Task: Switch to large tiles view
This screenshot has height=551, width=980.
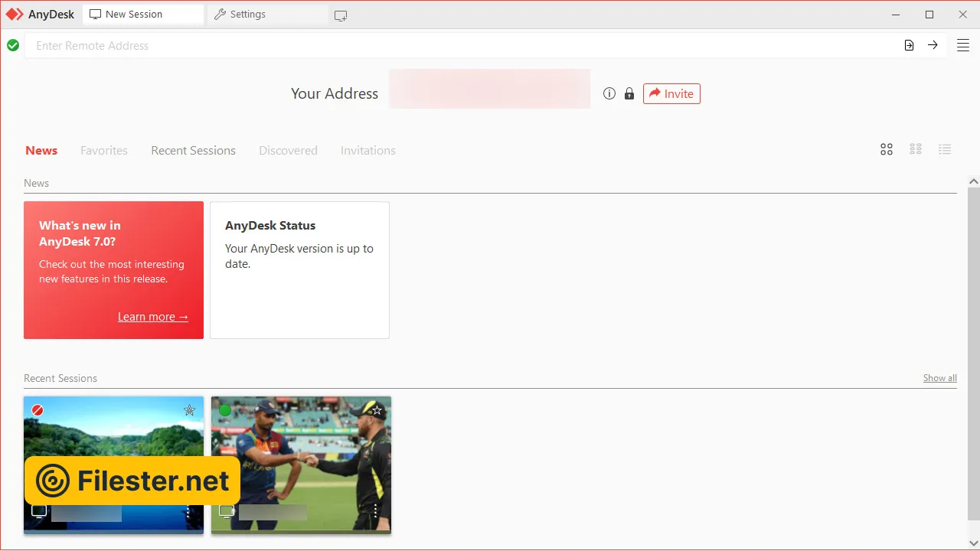Action: point(887,150)
